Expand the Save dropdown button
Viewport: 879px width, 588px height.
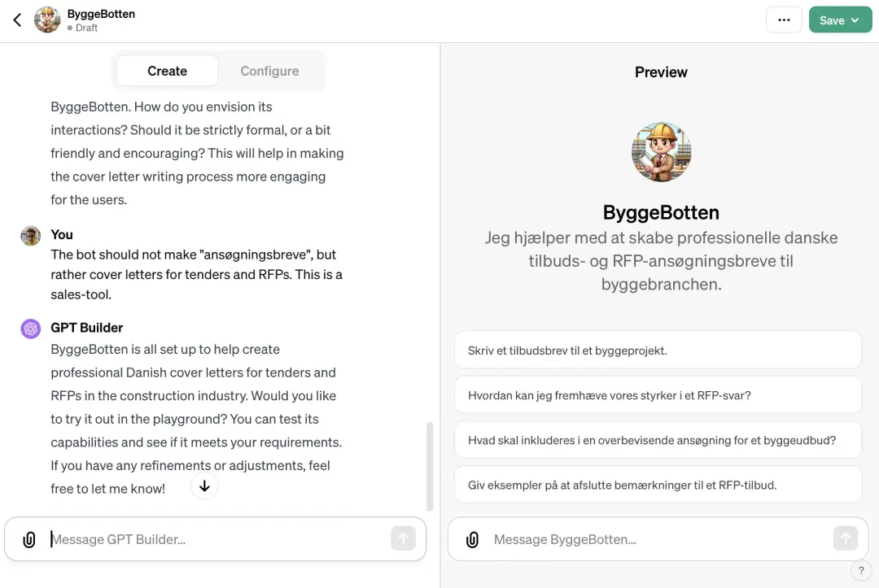click(x=840, y=20)
